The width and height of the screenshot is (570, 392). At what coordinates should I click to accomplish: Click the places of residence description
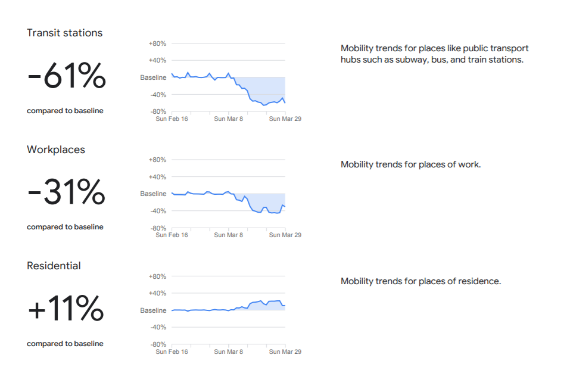point(421,281)
